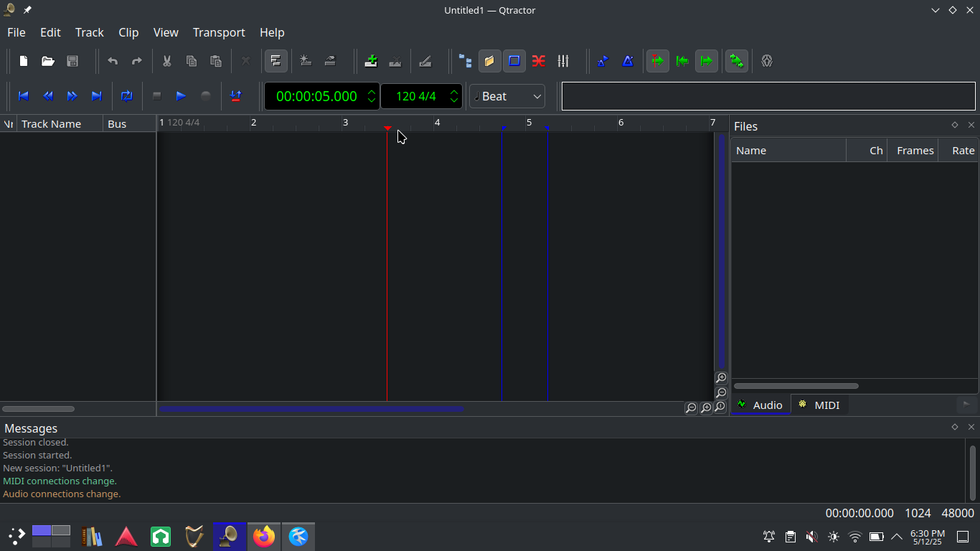Screen dimensions: 980x551
Task: Toggle continue-past-end playhead follow button
Action: 707,61
